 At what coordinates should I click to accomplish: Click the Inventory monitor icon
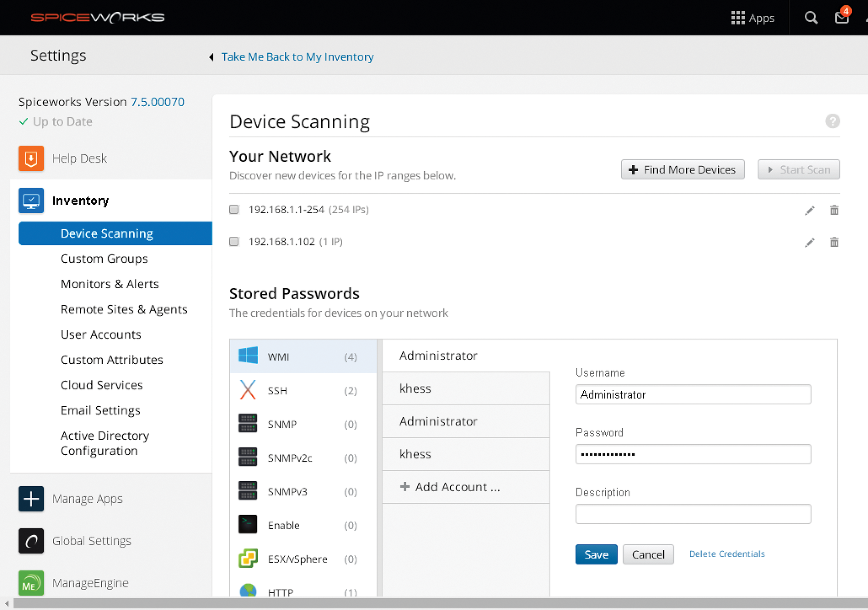[31, 200]
